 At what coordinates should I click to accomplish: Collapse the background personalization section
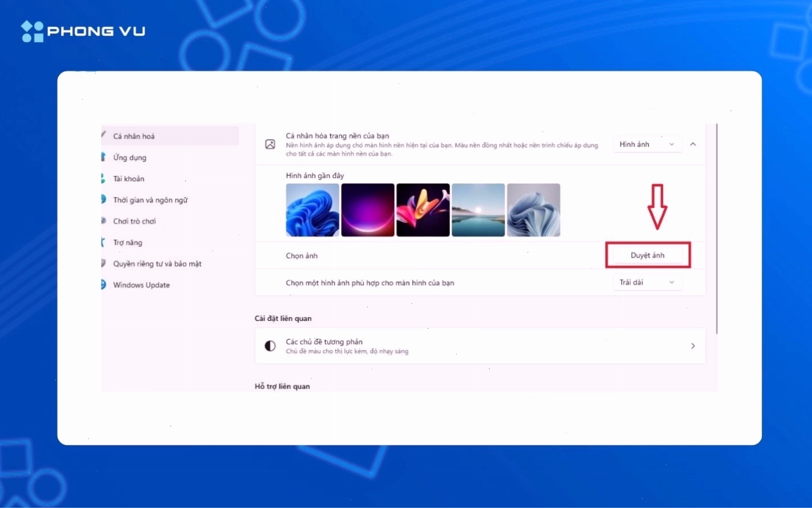tap(693, 145)
